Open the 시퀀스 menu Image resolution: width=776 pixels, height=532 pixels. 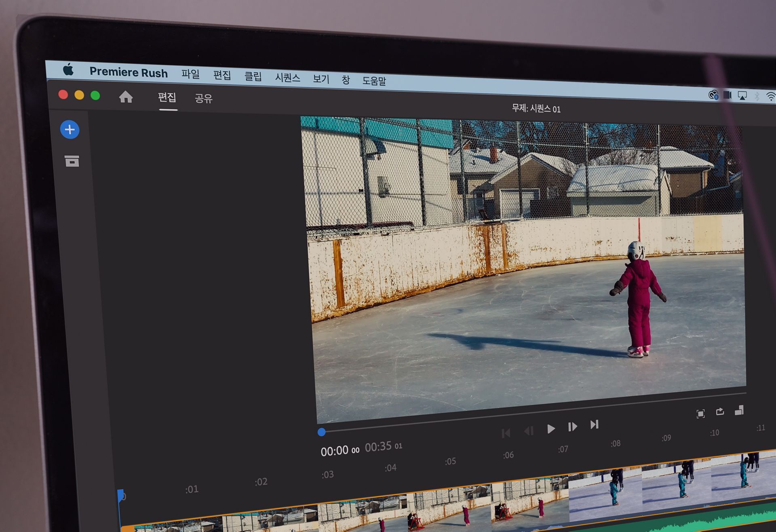287,78
